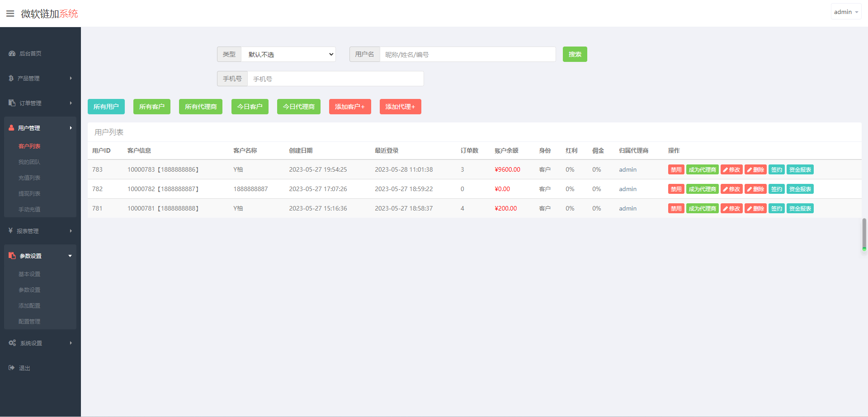Focus the 用户名 search input
This screenshot has height=417, width=868.
[x=468, y=54]
